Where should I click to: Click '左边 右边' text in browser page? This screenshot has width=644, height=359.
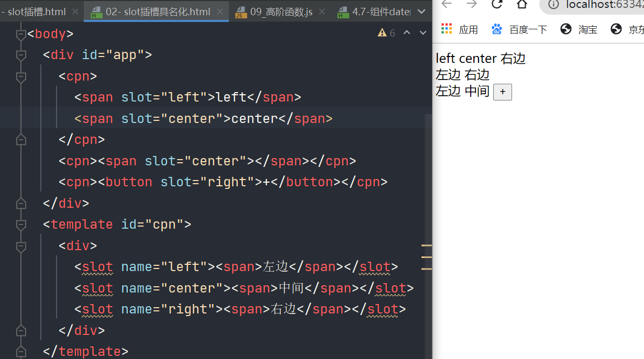click(462, 75)
